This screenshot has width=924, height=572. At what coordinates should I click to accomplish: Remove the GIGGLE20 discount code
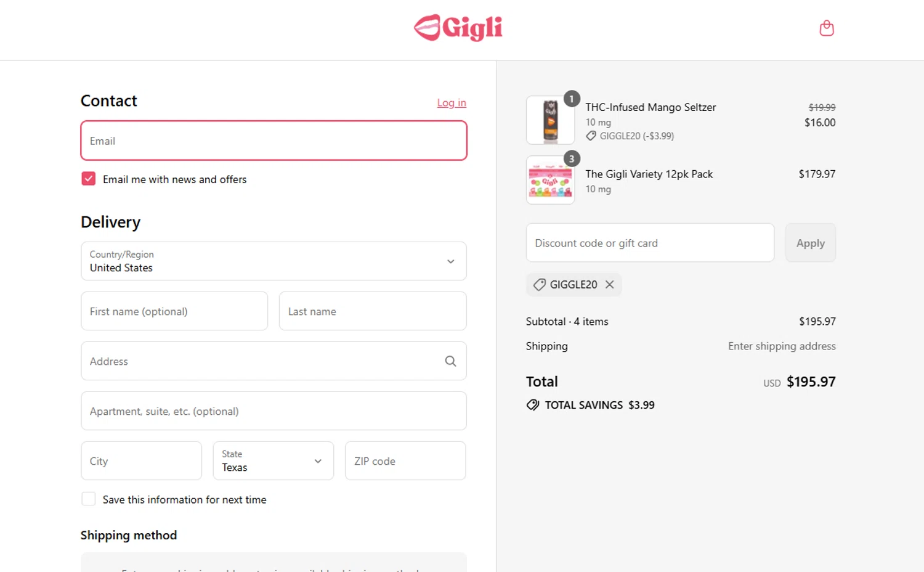[x=609, y=284]
